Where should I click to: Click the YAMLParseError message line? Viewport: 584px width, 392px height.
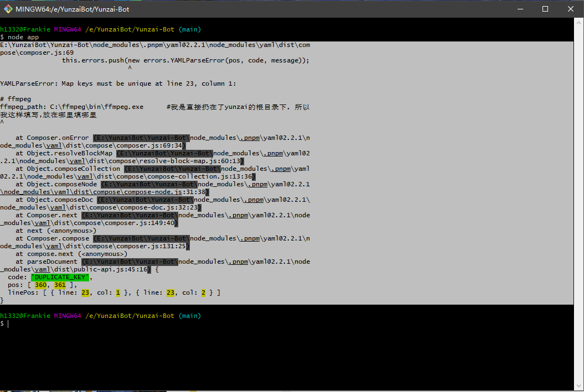click(x=118, y=83)
